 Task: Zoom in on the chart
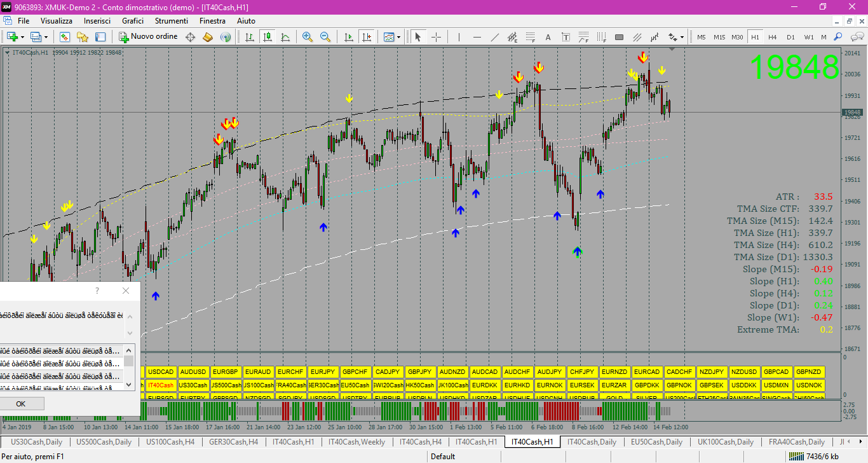[x=308, y=37]
